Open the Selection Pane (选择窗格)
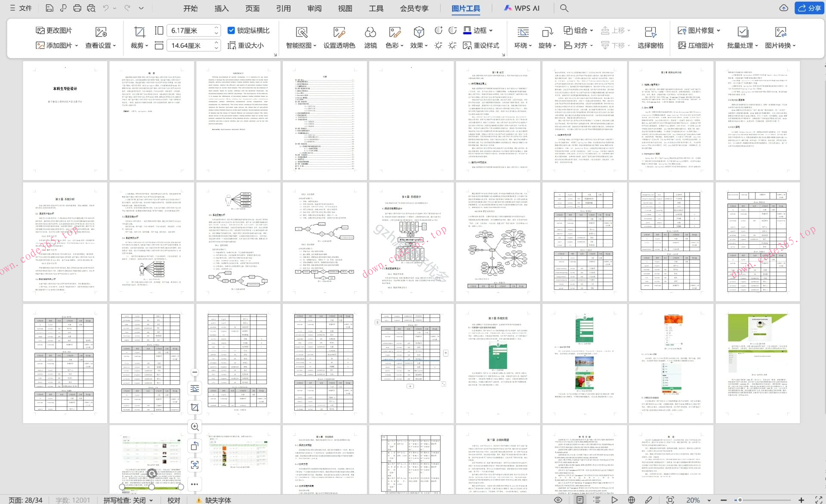The height and width of the screenshot is (504, 826). coord(650,32)
